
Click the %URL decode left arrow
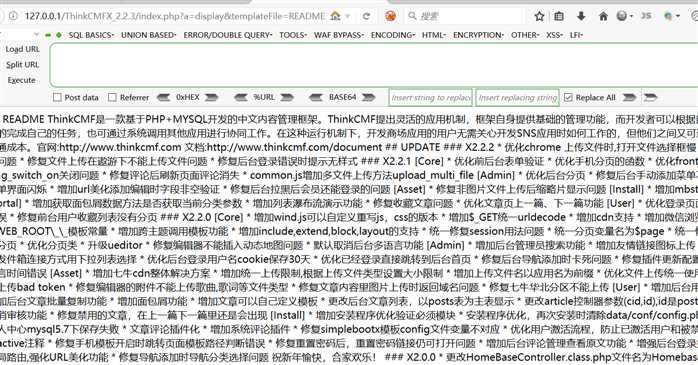(241, 97)
